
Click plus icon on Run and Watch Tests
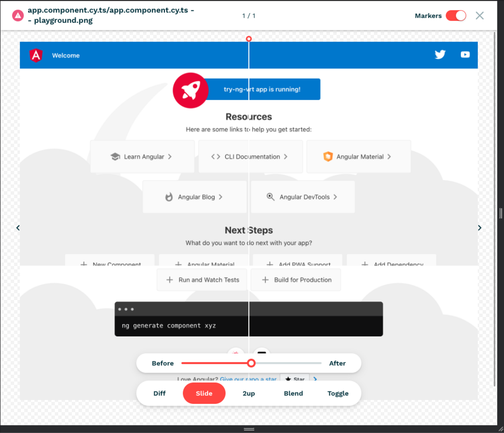(169, 280)
